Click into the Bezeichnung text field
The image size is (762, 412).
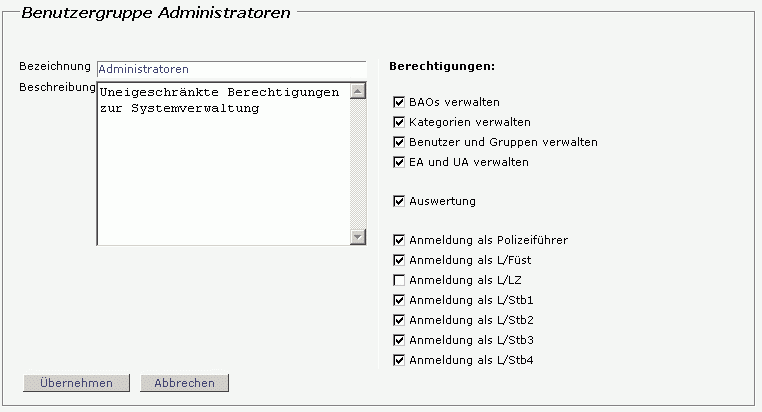click(x=231, y=69)
